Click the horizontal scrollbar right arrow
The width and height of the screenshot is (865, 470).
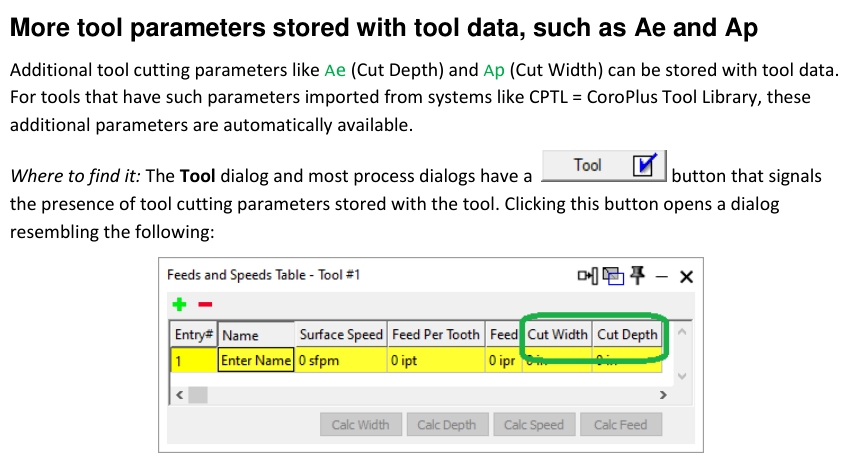click(663, 394)
